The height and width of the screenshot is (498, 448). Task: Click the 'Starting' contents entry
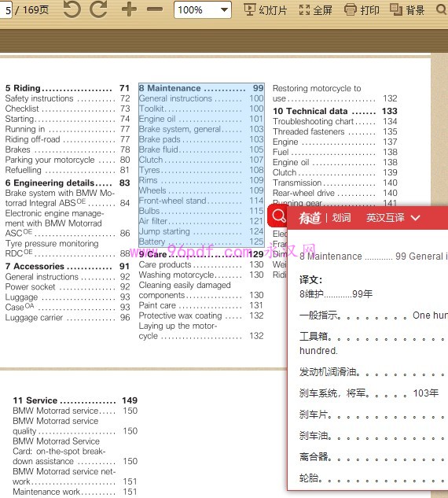(68, 119)
